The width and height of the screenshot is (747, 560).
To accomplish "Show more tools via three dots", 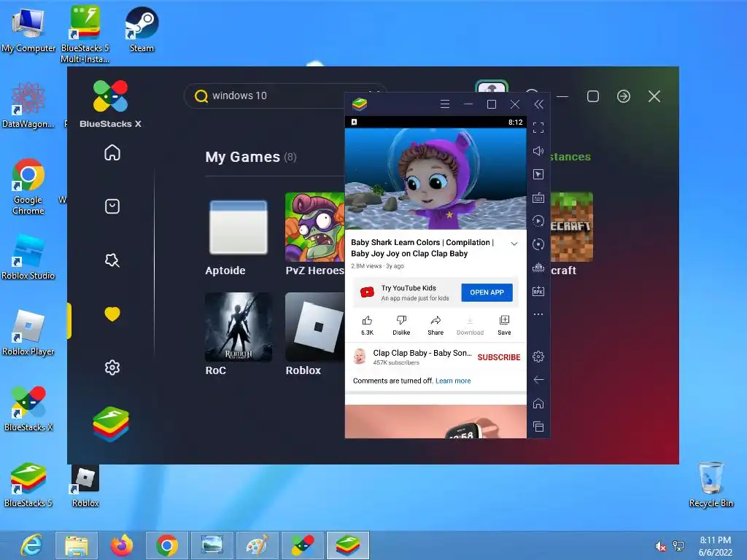I will pos(538,314).
